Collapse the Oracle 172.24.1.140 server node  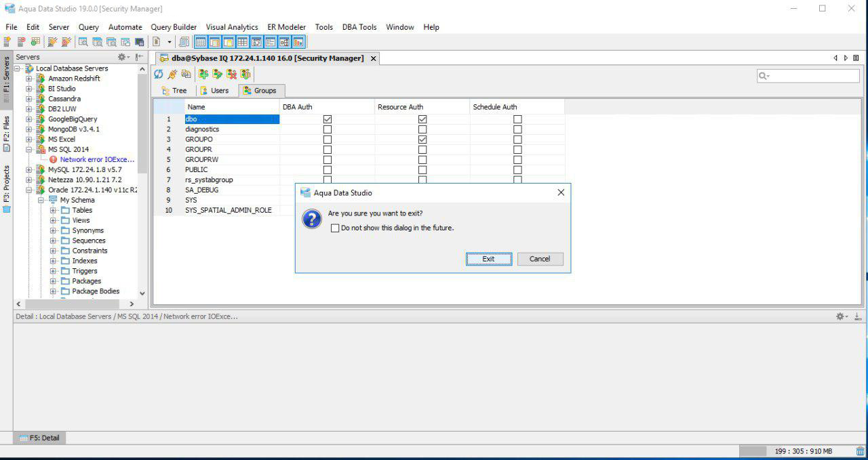click(29, 190)
